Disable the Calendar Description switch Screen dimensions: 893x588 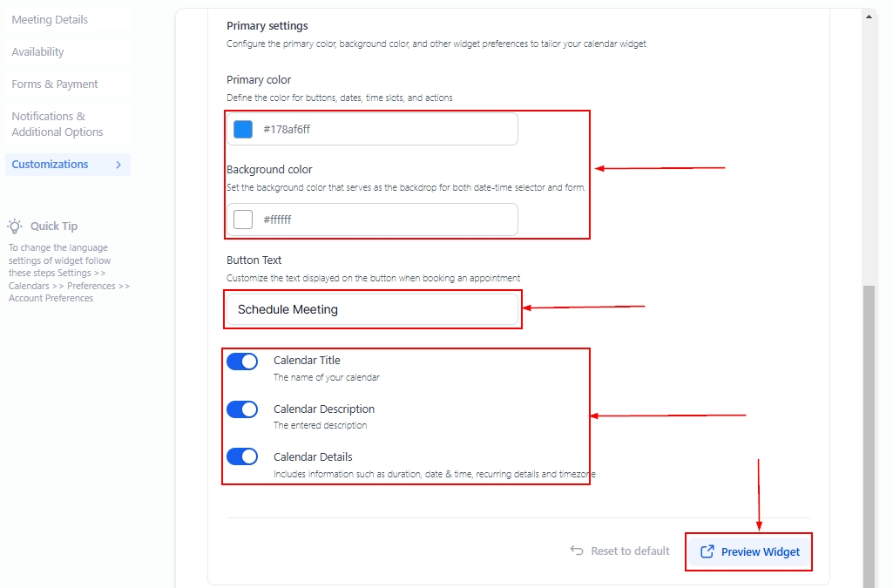tap(242, 409)
